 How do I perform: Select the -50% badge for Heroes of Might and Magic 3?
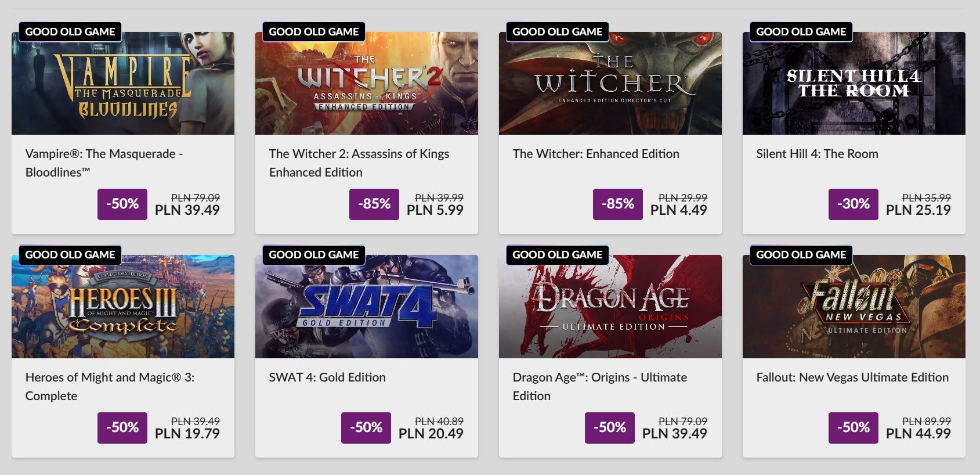122,428
